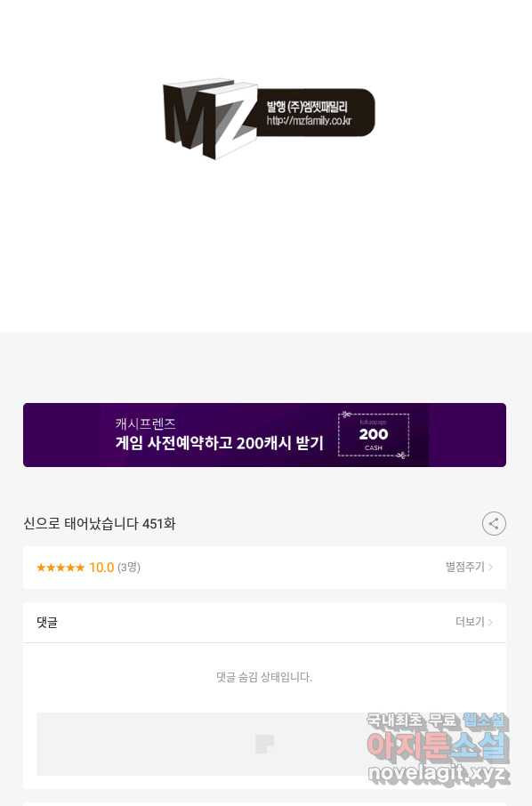Click the 200 CASH coupon graphic
Image resolution: width=532 pixels, height=806 pixels.
click(374, 435)
